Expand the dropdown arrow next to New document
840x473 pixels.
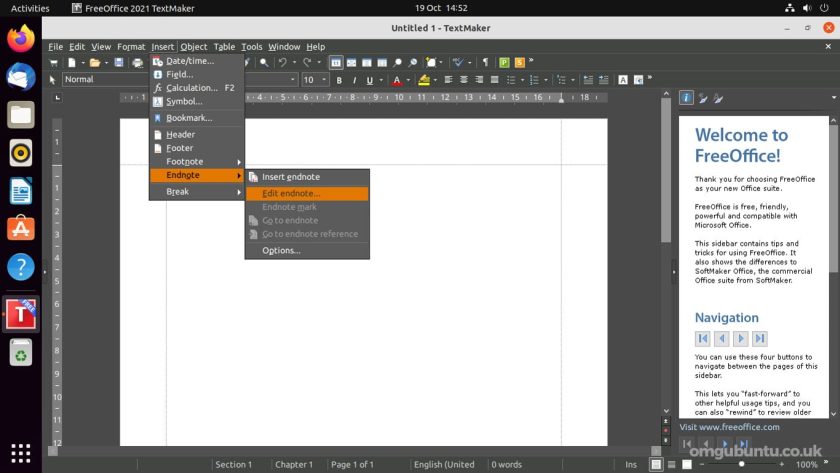pos(83,63)
